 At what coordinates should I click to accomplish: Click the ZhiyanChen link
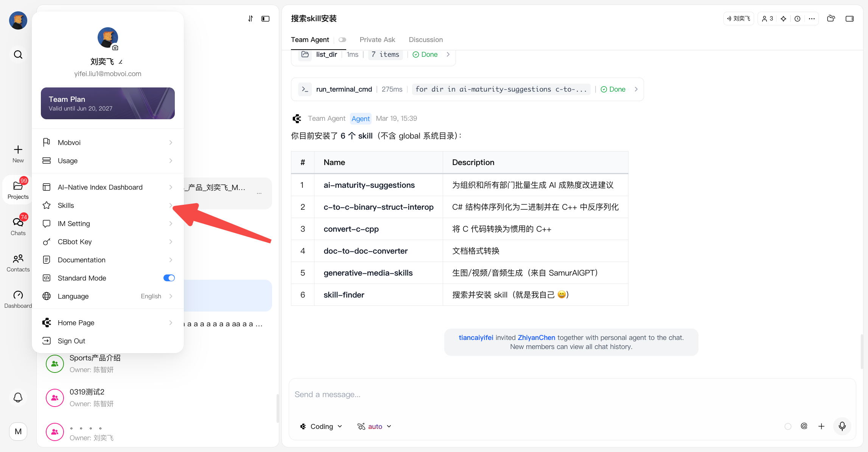(536, 337)
